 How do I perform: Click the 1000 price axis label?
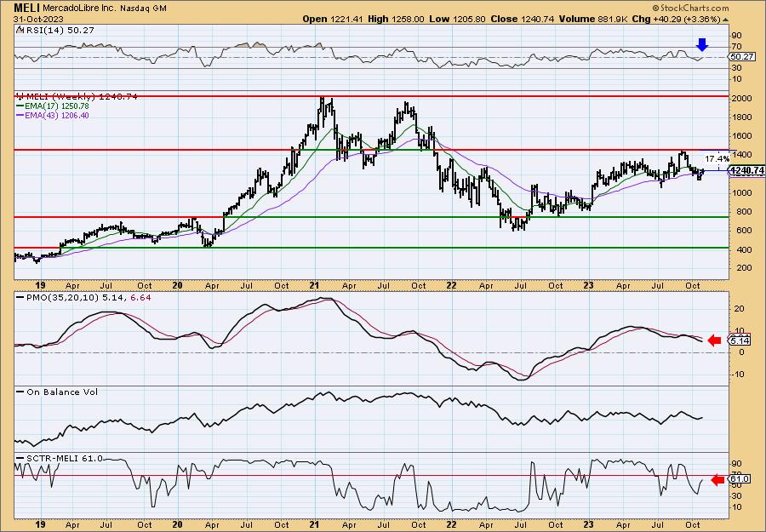[x=741, y=193]
